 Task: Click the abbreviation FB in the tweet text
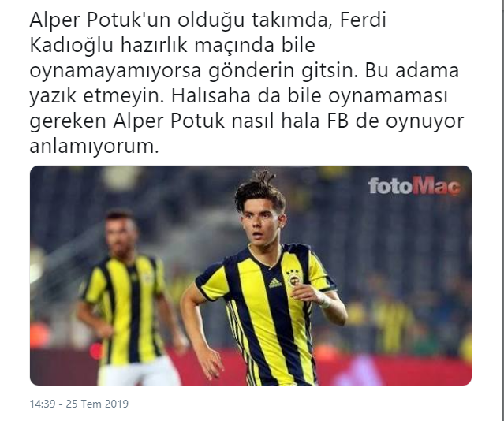338,121
